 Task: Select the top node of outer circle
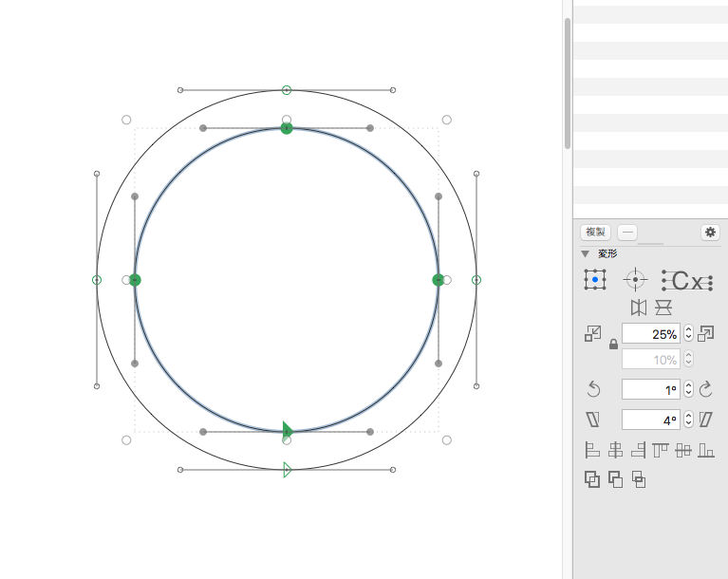point(287,90)
